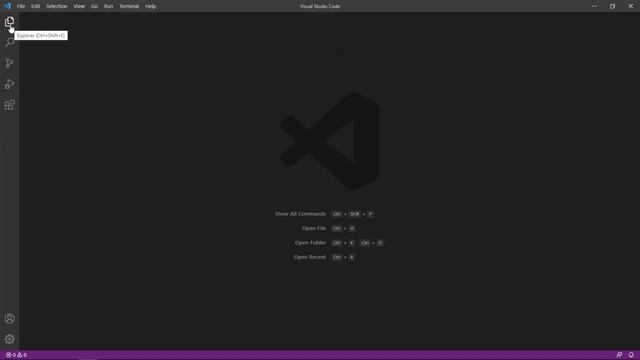Open the File menu

tap(21, 6)
